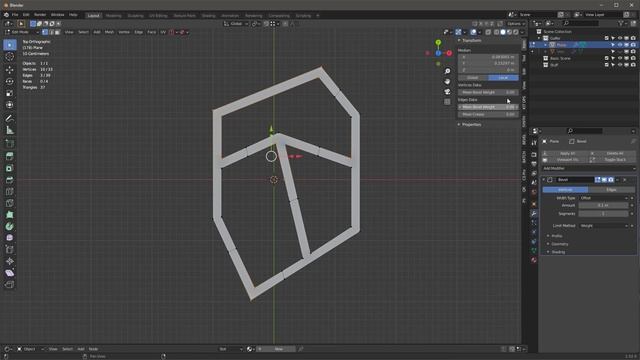640x360 pixels.
Task: Open the Vertex menu in viewport header
Action: tap(124, 32)
